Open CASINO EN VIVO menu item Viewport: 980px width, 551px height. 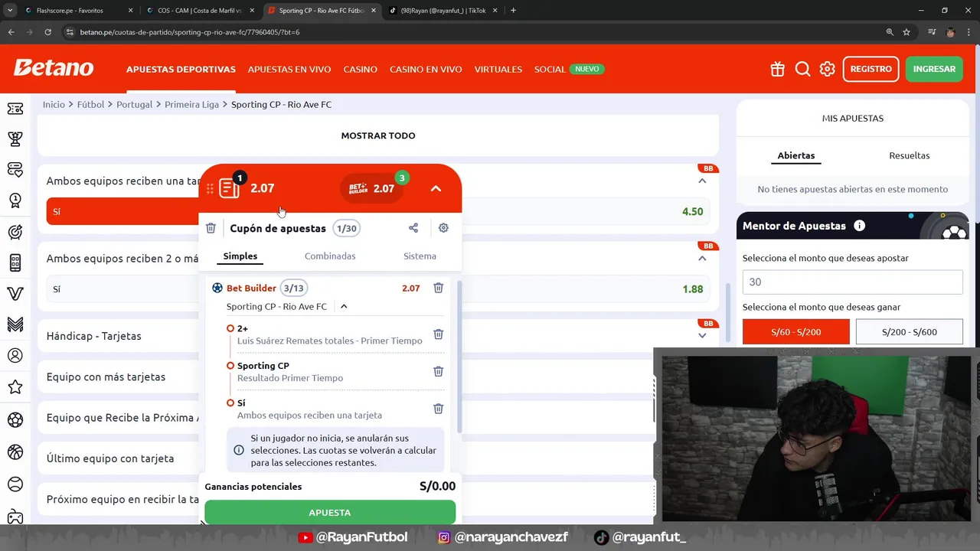point(426,69)
